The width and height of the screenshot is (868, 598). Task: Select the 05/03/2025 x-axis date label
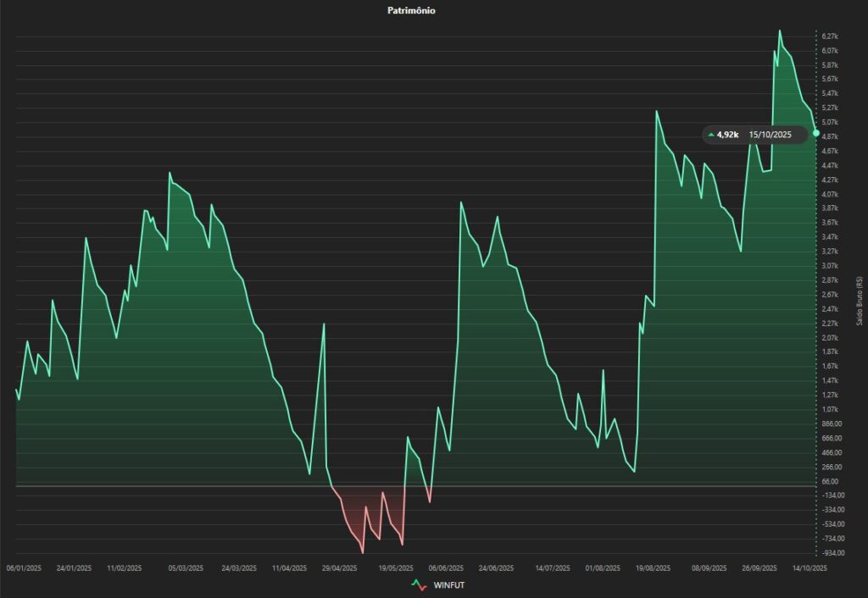coord(185,569)
